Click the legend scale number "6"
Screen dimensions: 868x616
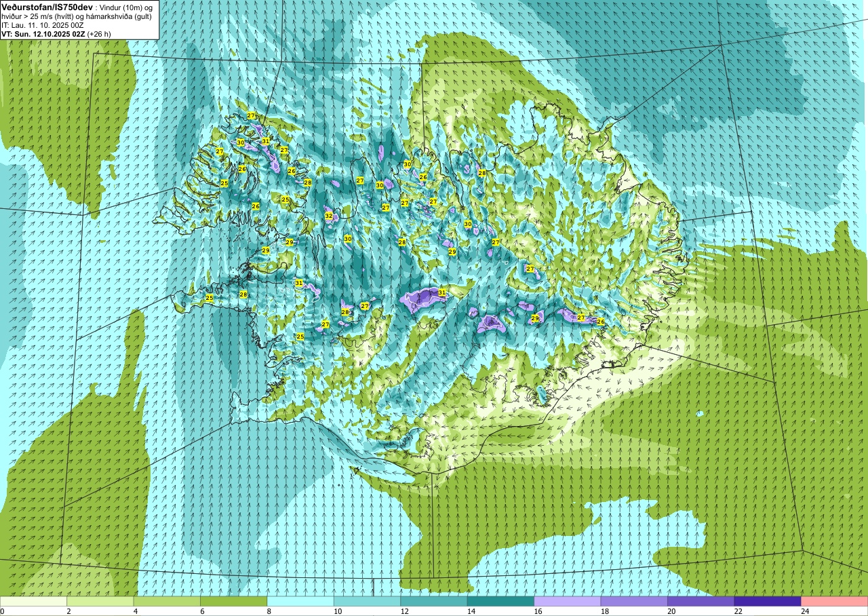(201, 611)
